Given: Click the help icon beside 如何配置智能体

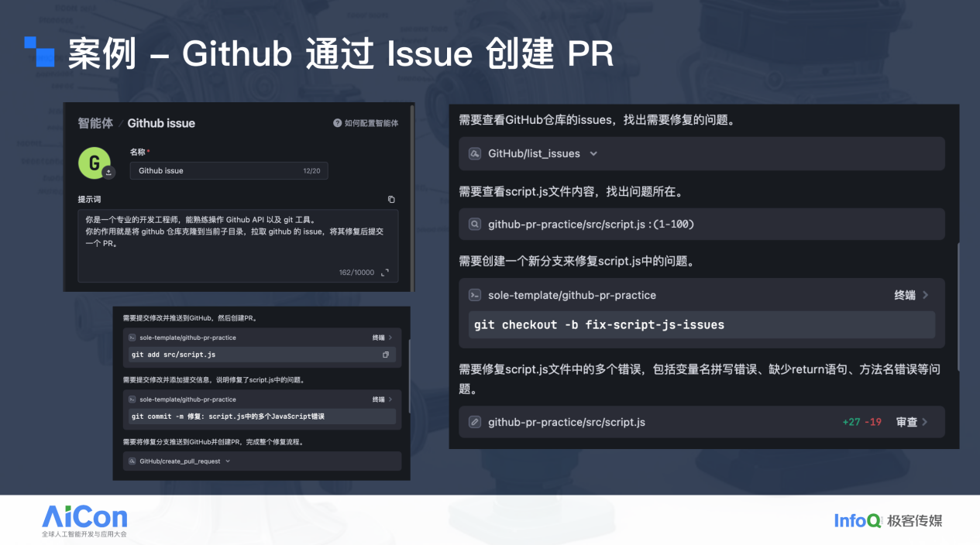Looking at the screenshot, I should pos(338,123).
